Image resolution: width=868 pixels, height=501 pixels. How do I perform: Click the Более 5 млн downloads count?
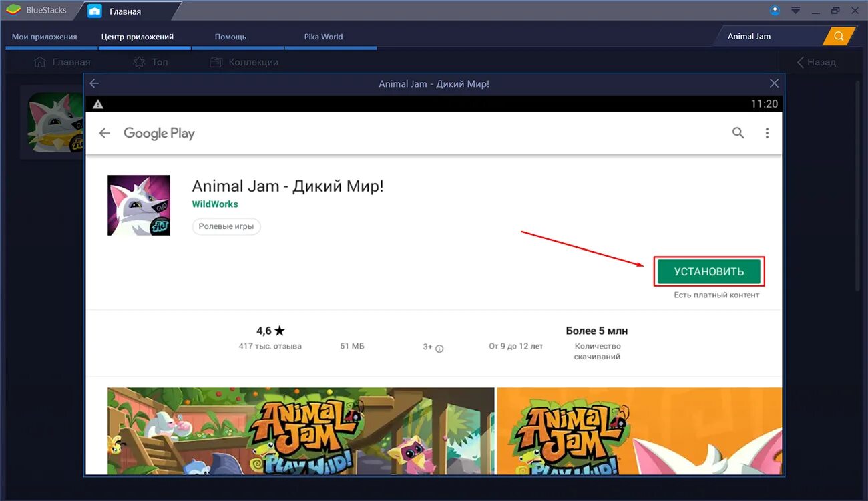(597, 331)
